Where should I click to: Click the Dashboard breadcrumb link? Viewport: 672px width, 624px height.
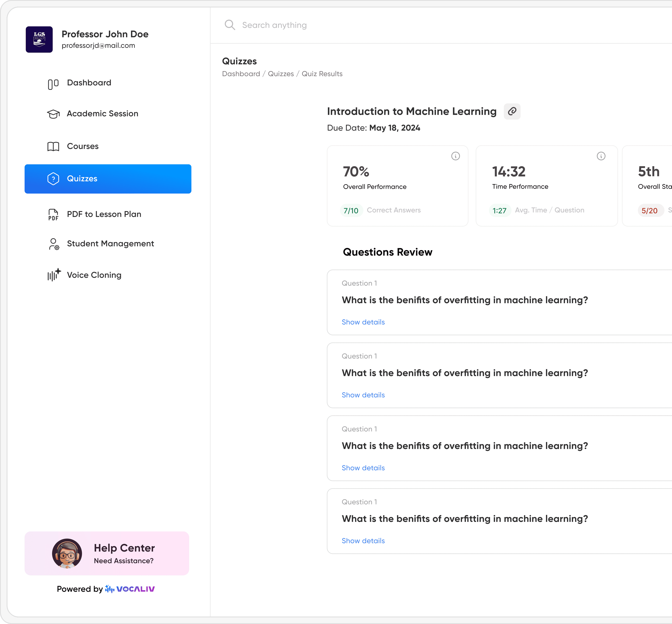(x=241, y=74)
